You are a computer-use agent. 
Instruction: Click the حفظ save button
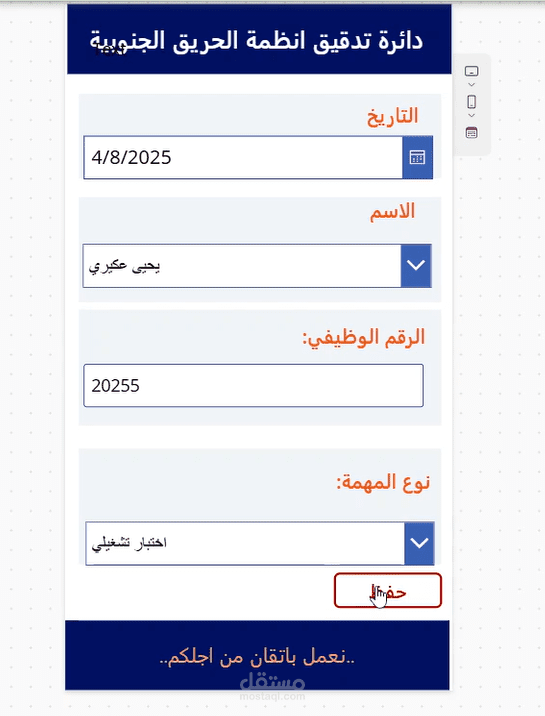coord(388,590)
